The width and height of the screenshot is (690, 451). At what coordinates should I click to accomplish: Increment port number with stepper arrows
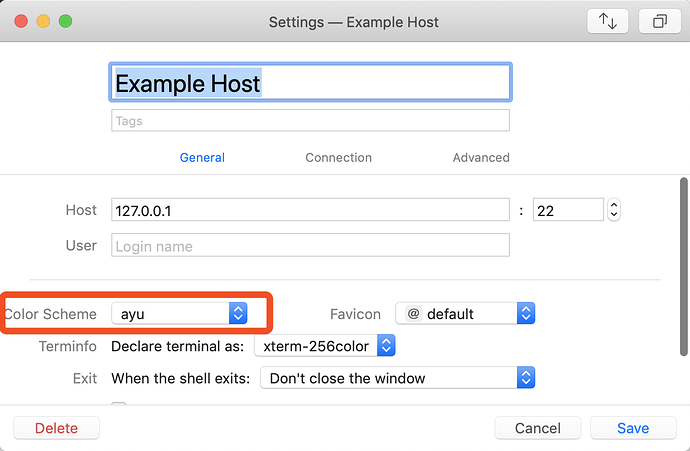click(614, 205)
